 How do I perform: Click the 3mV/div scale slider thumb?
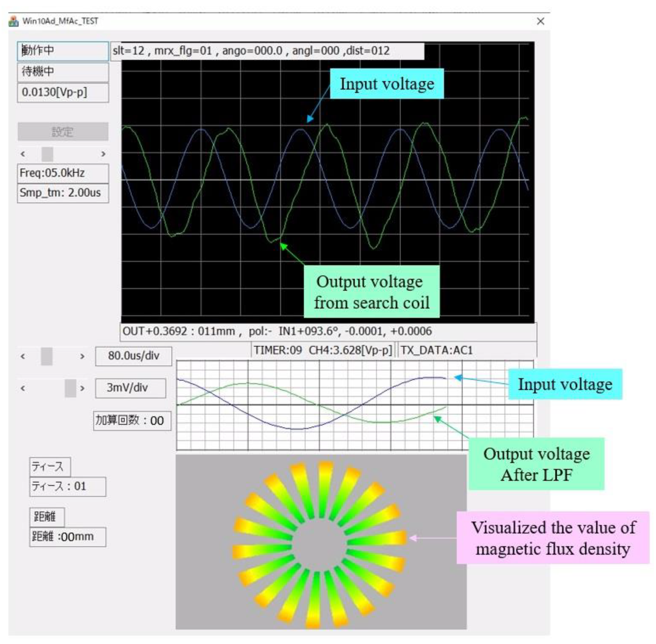70,388
